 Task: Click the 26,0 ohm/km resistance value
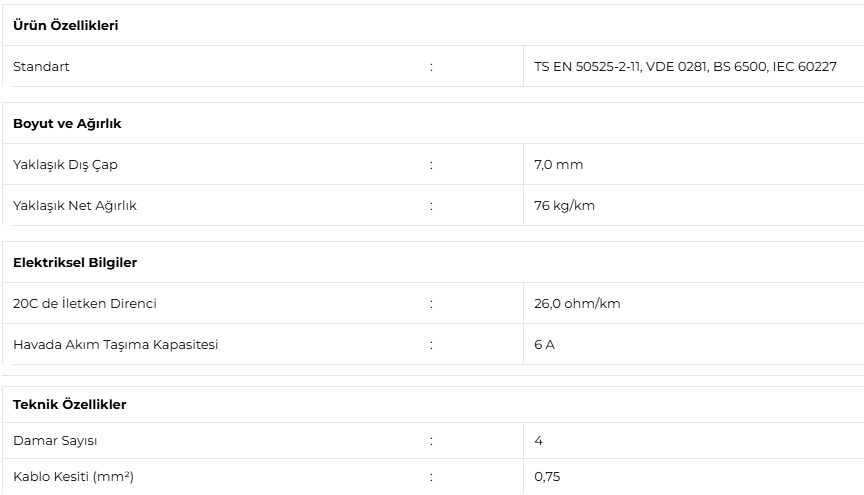click(x=577, y=304)
